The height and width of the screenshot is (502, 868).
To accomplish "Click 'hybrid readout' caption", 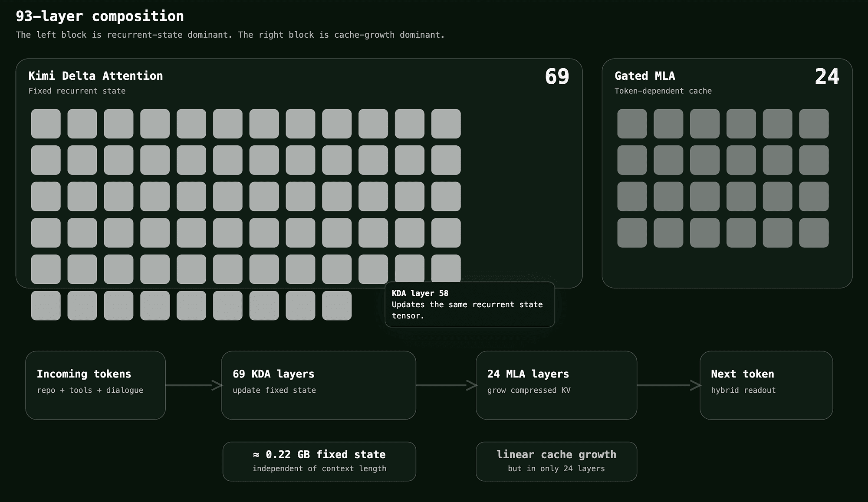I will 743,390.
